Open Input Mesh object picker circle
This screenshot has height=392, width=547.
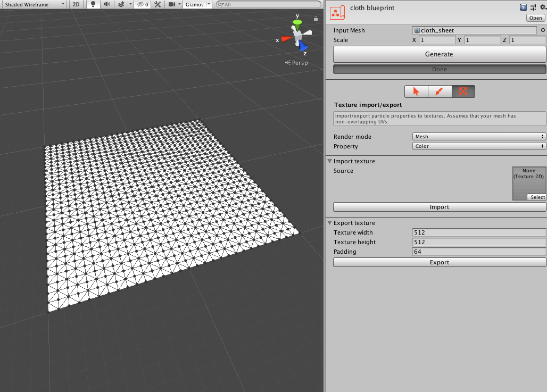click(x=543, y=30)
